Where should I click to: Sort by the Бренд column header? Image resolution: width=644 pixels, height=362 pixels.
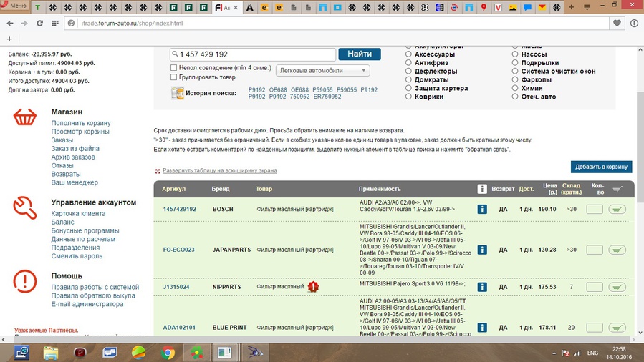(221, 189)
